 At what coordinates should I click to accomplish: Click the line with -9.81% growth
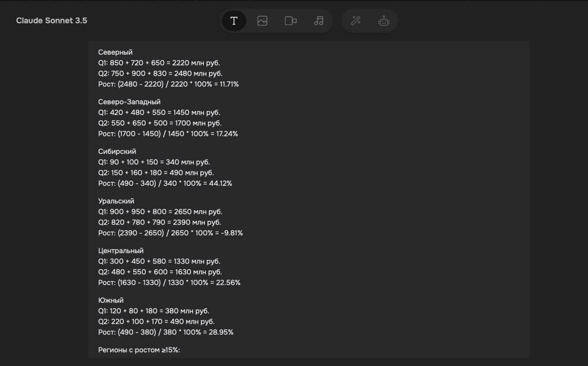coord(170,233)
